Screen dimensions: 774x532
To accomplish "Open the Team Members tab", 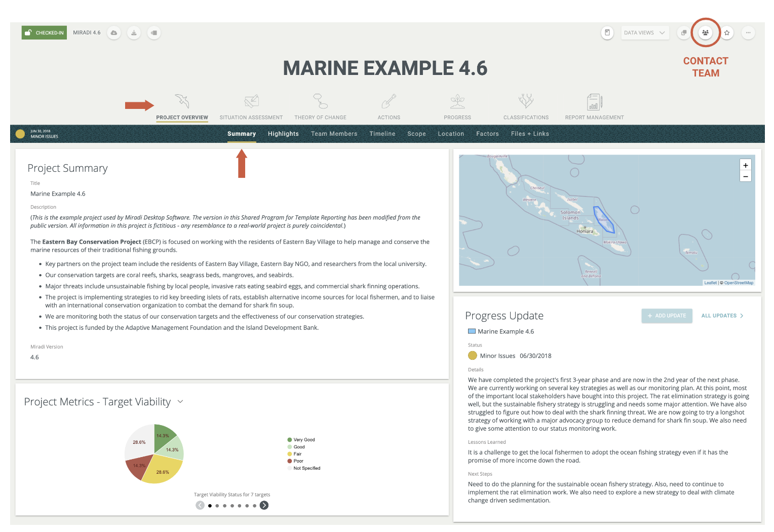I will click(x=334, y=134).
